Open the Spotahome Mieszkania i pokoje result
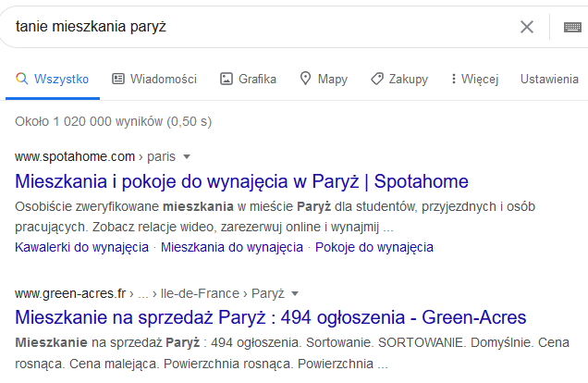588x383 pixels. 241,181
